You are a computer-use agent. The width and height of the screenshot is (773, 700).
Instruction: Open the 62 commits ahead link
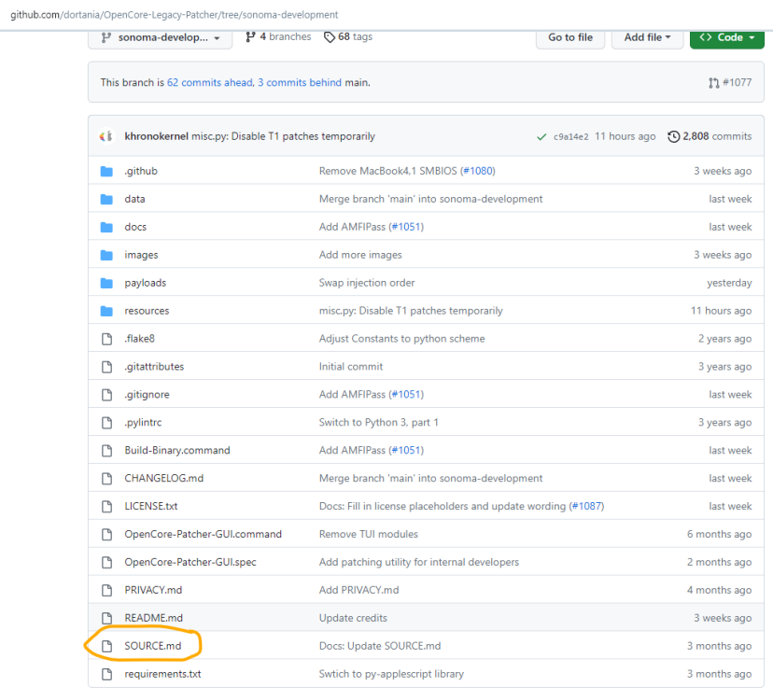(x=209, y=82)
